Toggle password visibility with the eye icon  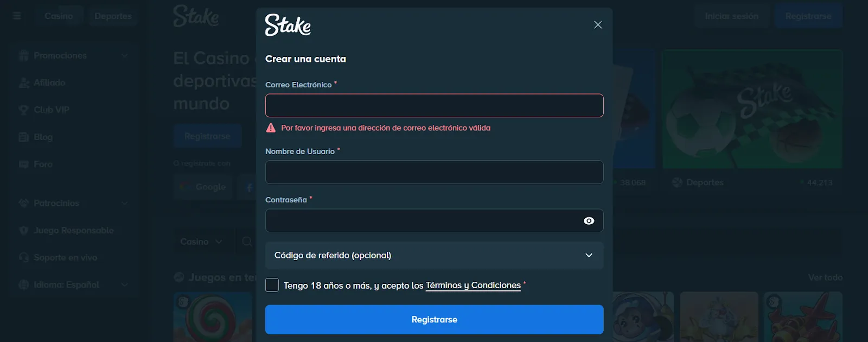pyautogui.click(x=589, y=220)
